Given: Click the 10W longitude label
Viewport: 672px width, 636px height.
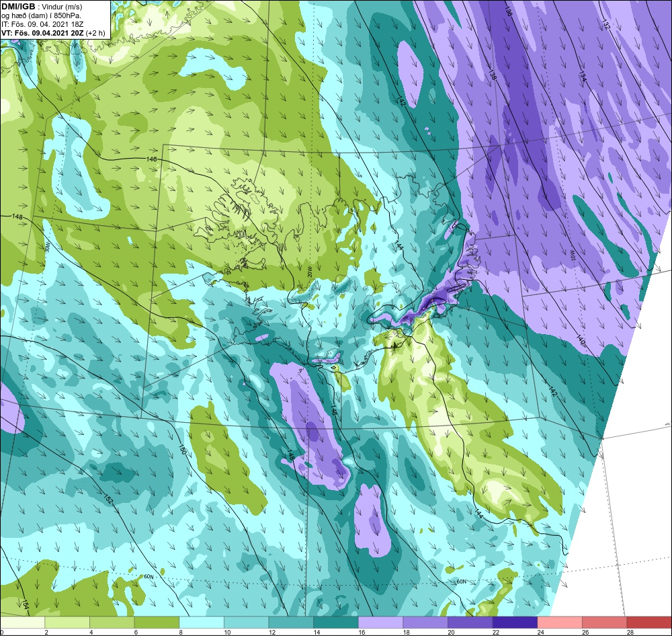Looking at the screenshot, I should click(572, 254).
